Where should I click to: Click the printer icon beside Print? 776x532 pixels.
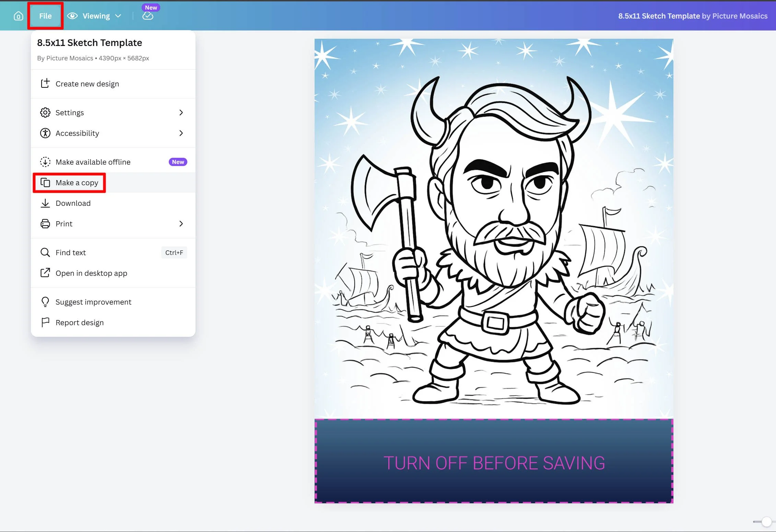tap(45, 224)
